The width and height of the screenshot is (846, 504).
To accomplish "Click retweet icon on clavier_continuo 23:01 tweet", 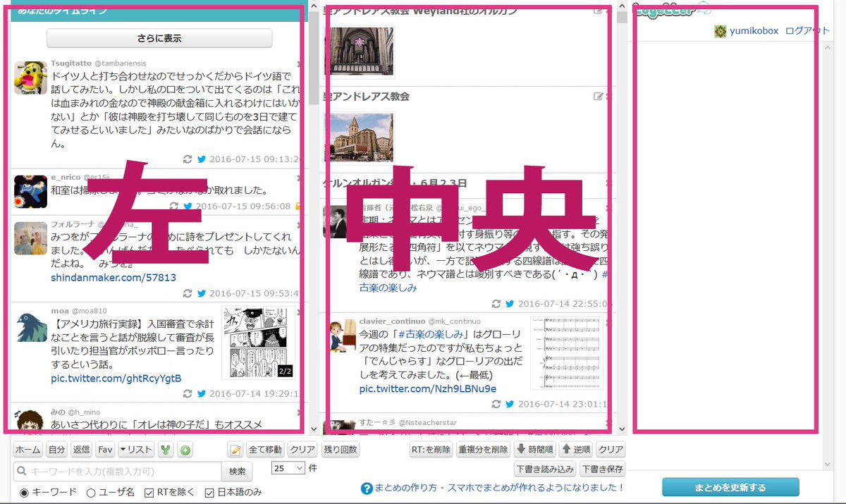I will (496, 405).
